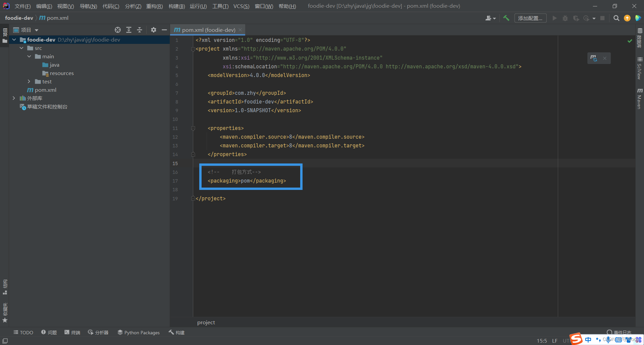The height and width of the screenshot is (345, 644).
Task: Click the project breadcrumb below editor
Action: 206,322
